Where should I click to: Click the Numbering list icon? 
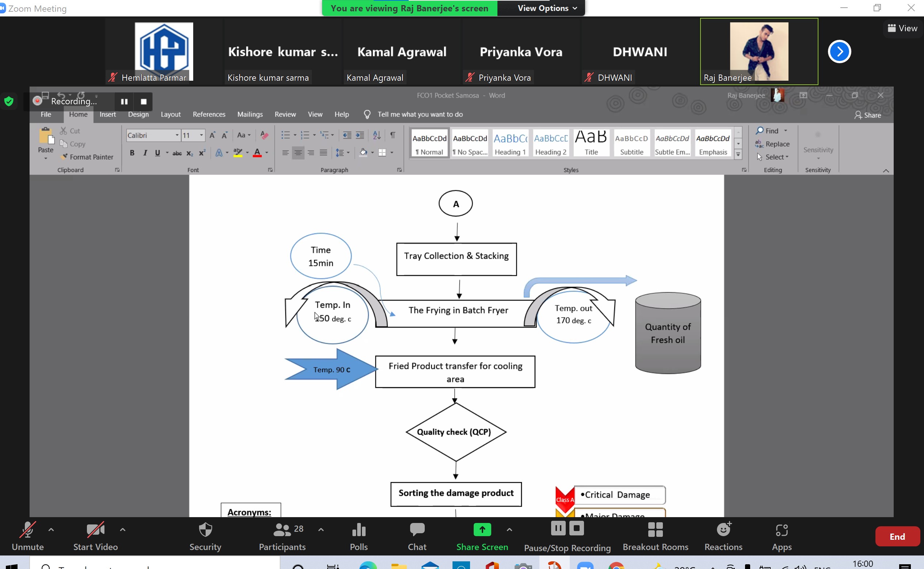click(x=305, y=135)
